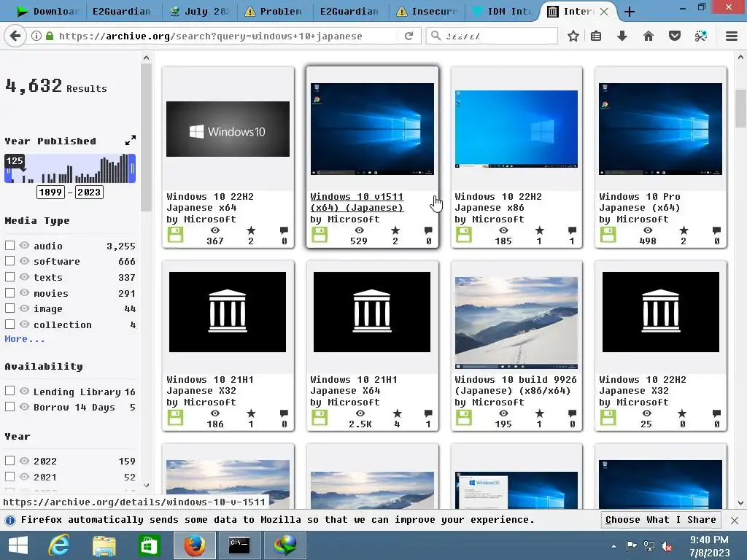
Task: Click the archive.org address bar URL
Action: coord(210,36)
